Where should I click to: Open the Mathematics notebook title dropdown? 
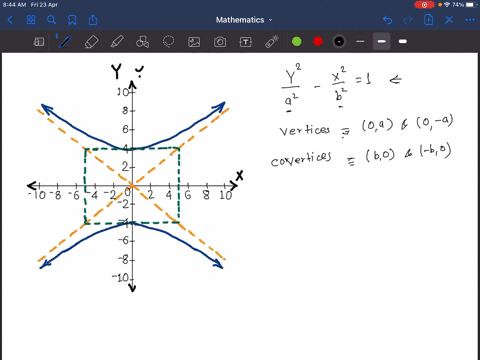pyautogui.click(x=244, y=20)
